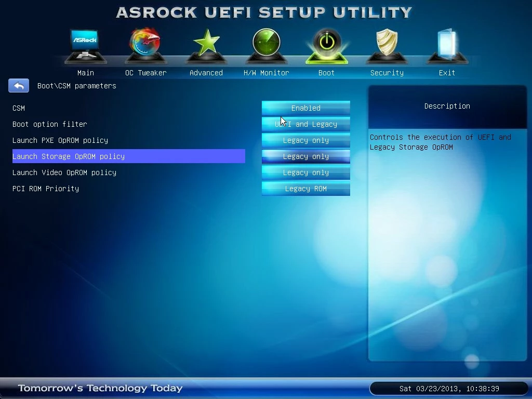The image size is (532, 399).
Task: Click the Boot\CSM parameters breadcrumb text
Action: pos(77,86)
